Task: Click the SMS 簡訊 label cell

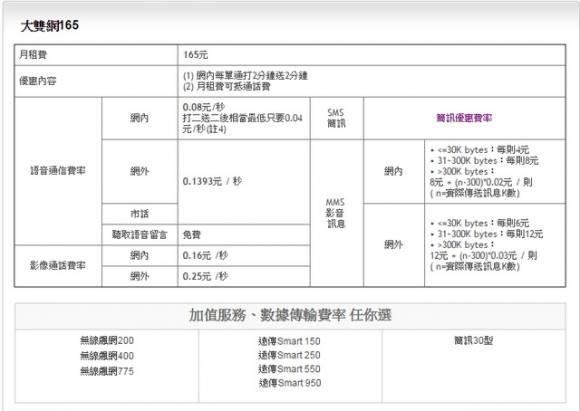Action: point(337,118)
